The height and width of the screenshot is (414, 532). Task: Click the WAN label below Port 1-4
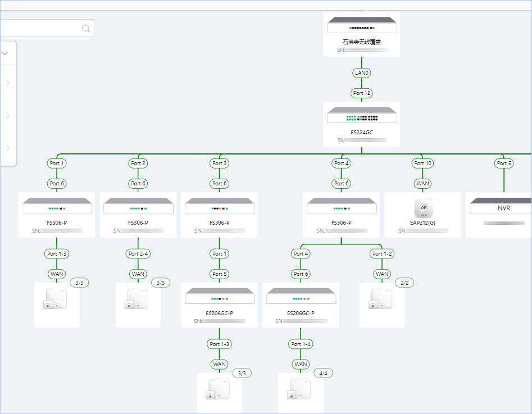(x=301, y=365)
